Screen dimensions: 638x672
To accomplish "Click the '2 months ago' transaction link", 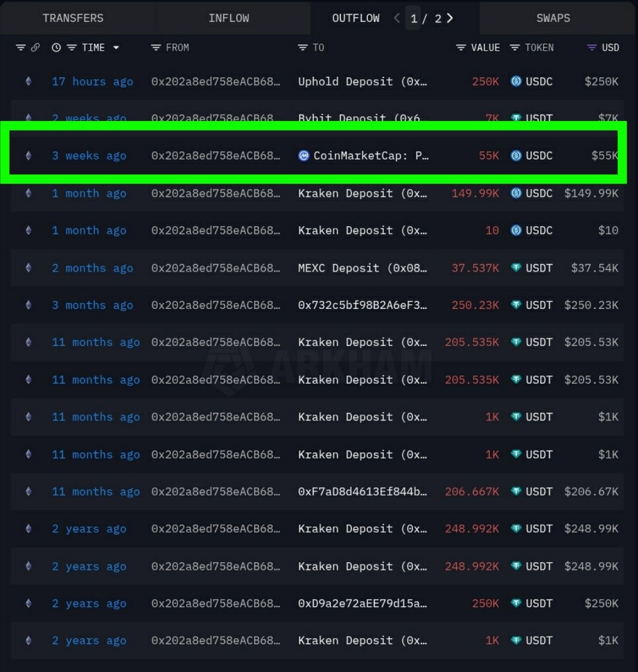I will click(x=92, y=268).
